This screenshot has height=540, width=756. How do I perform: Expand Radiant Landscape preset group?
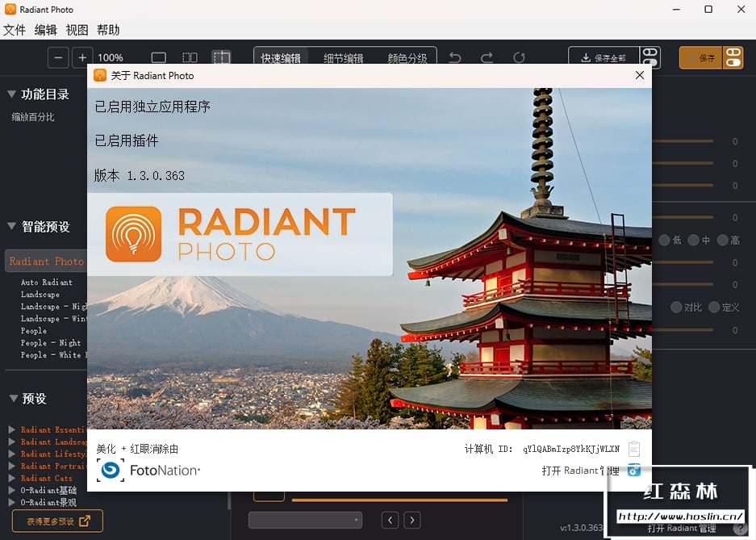click(x=11, y=442)
